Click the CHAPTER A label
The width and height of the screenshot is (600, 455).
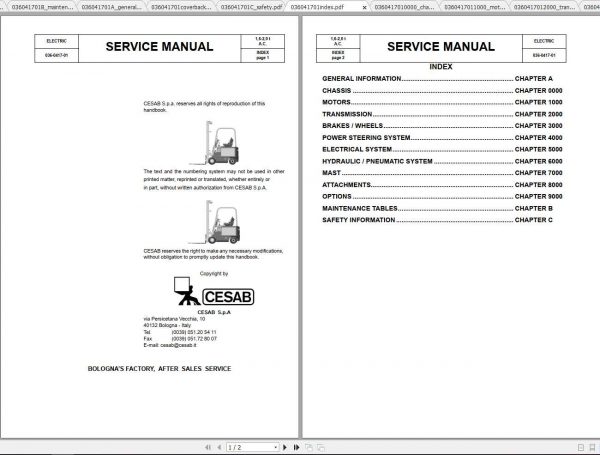[x=534, y=78]
